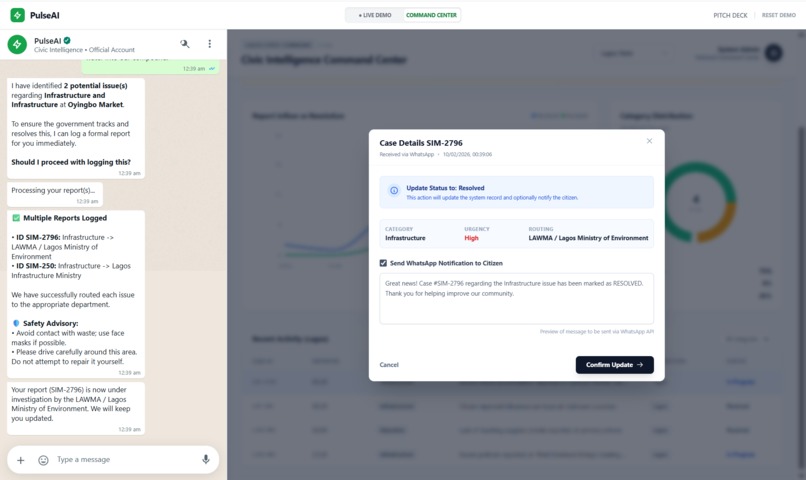Click the report under investigation message bubble
Viewport: 806px width, 480px height.
(x=76, y=409)
